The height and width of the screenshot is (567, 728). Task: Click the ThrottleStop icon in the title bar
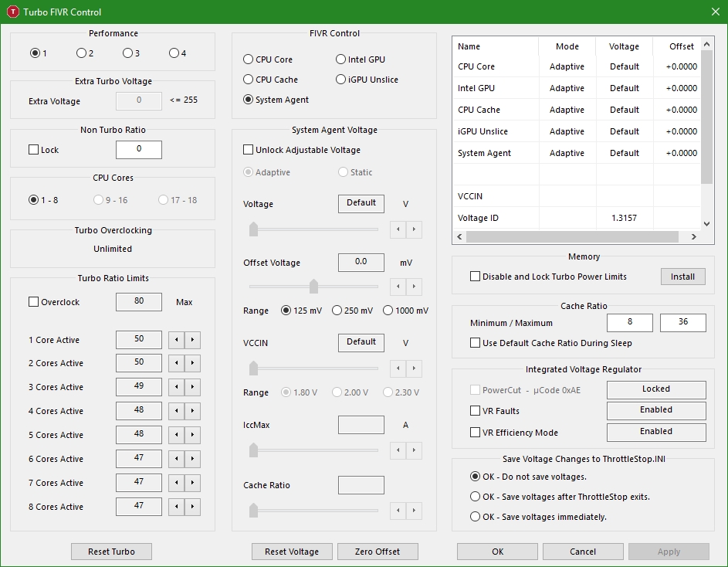12,12
